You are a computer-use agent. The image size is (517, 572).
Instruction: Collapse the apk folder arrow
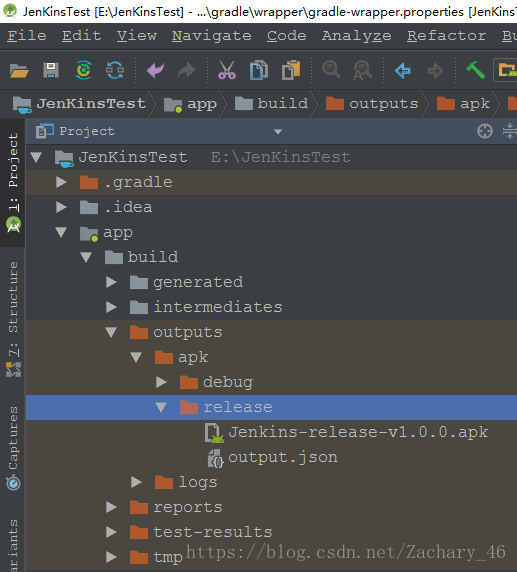coord(136,357)
